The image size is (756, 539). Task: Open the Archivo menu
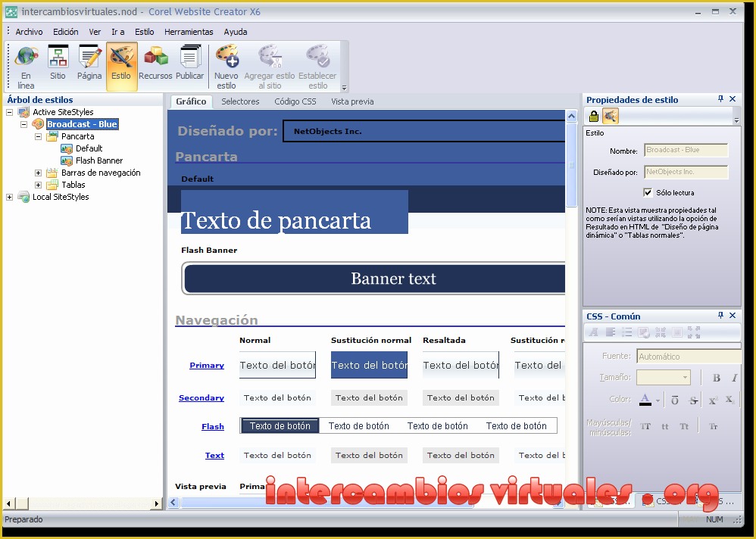[29, 32]
